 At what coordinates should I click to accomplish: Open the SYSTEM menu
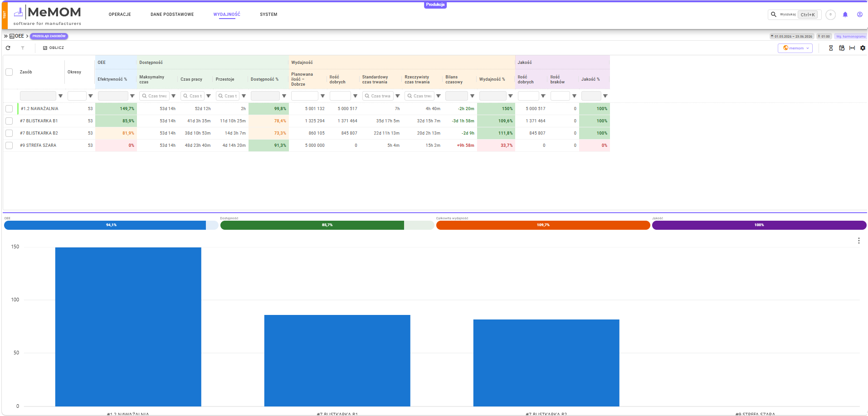(x=268, y=15)
